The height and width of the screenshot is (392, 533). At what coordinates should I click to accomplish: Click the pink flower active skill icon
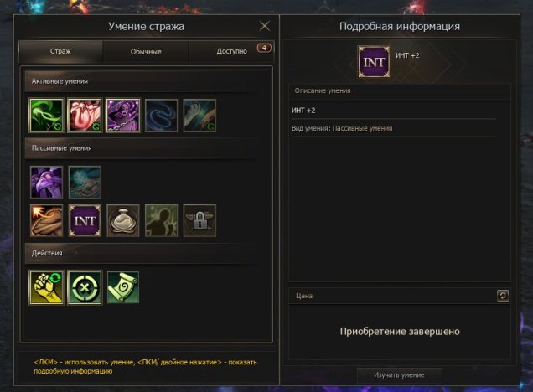(85, 115)
